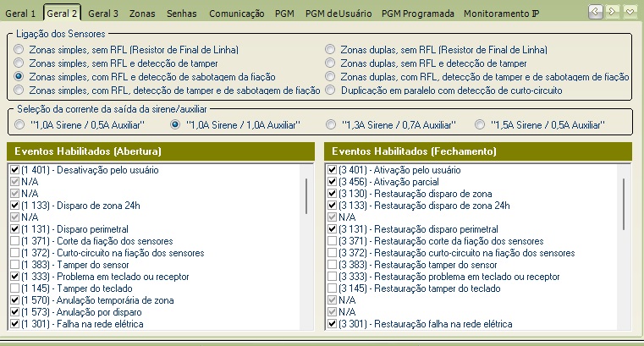Go to the Comunicação tab
The height and width of the screenshot is (346, 644).
(x=237, y=14)
